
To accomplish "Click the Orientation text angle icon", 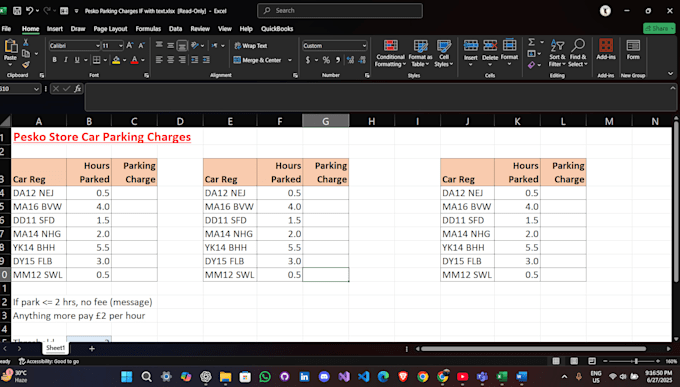I will [x=195, y=46].
